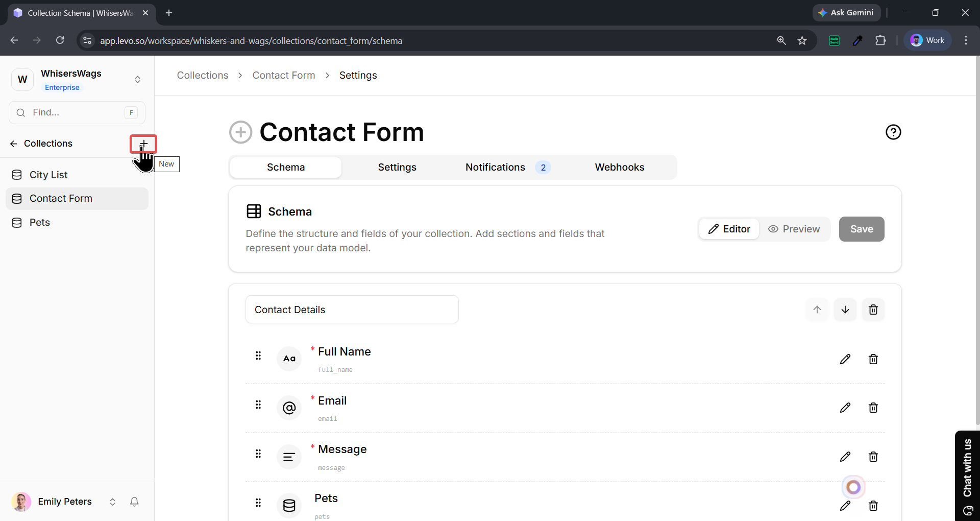980x521 pixels.
Task: Open the help question mark icon
Action: pos(893,132)
